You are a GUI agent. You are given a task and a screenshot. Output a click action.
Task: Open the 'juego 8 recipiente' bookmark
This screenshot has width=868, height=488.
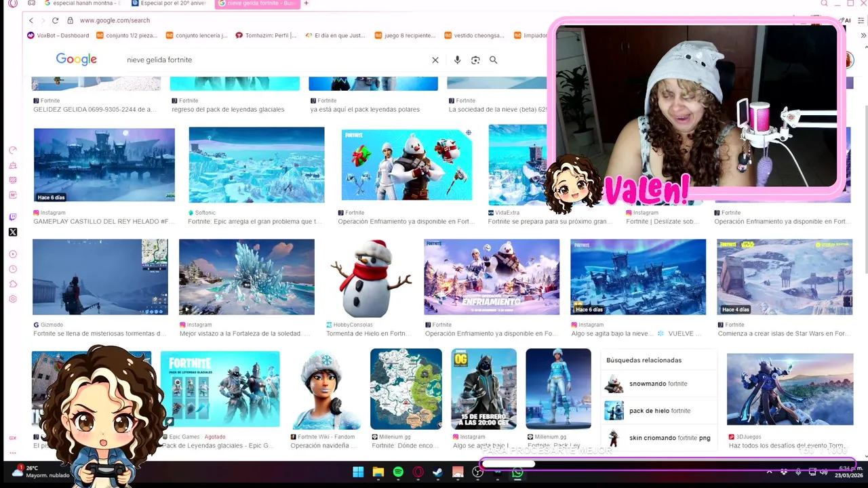[406, 35]
